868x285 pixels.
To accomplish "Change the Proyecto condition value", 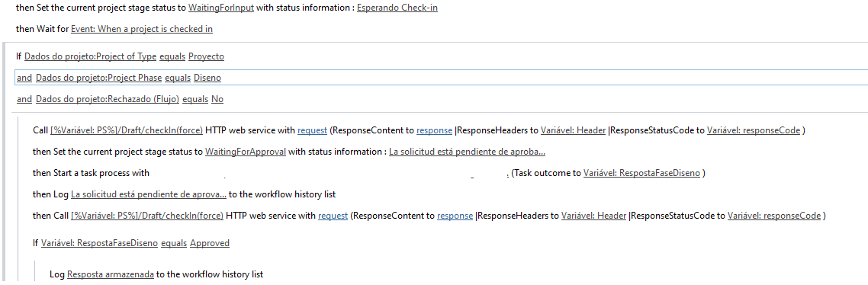I will click(x=206, y=56).
